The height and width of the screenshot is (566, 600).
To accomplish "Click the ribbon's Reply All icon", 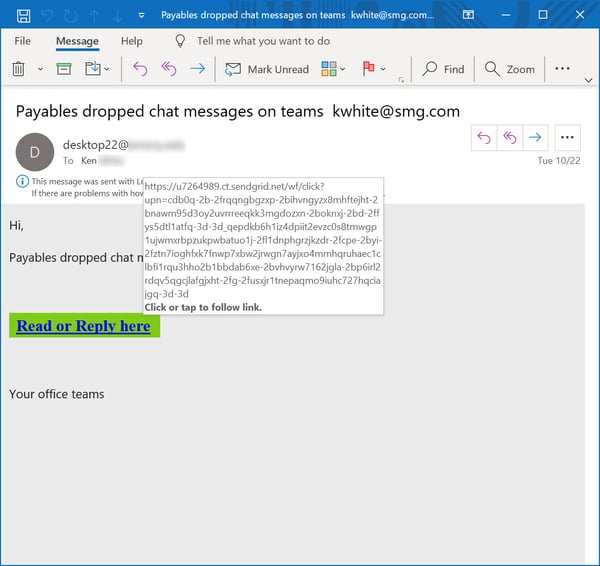I will click(x=168, y=69).
